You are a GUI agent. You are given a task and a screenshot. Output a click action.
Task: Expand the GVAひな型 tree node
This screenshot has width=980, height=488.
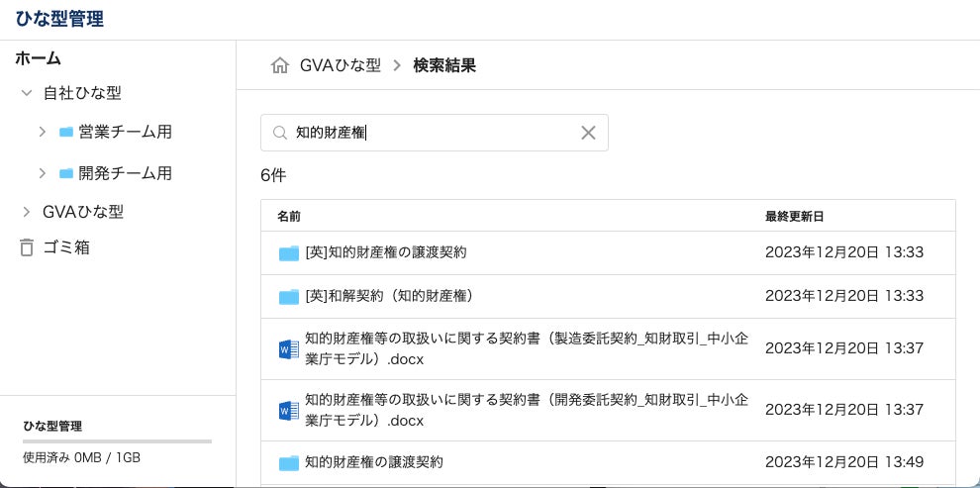coord(27,212)
